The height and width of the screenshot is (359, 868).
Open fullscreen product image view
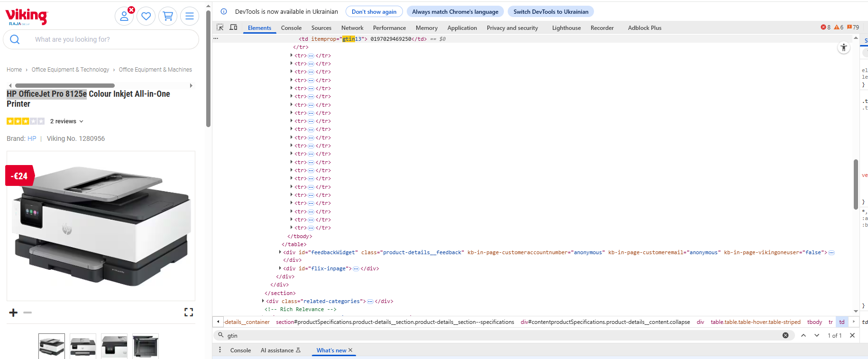(x=189, y=312)
